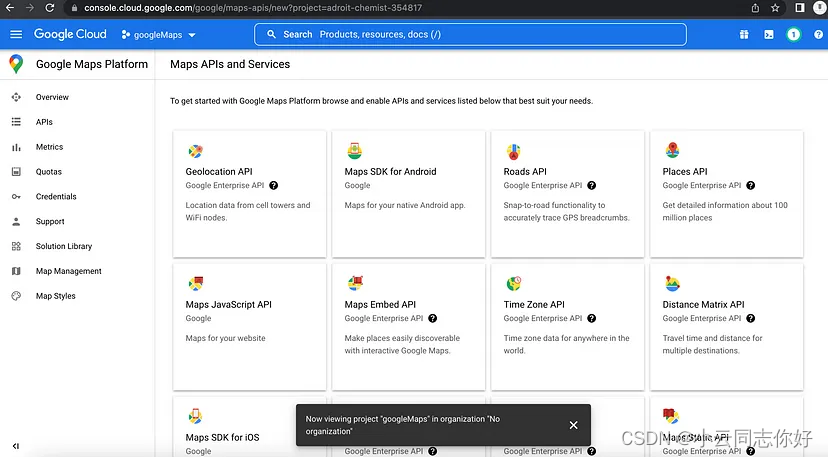Go back in the browser
The width and height of the screenshot is (828, 457).
pos(10,8)
